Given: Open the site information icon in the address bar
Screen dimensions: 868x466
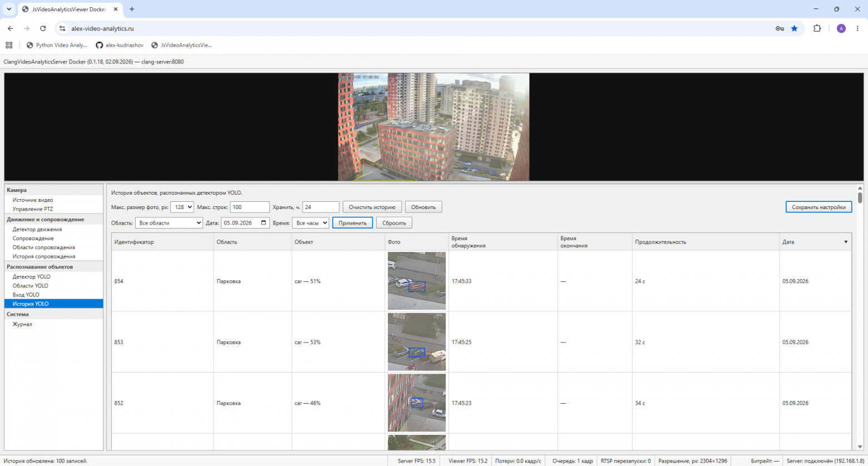Looking at the screenshot, I should pyautogui.click(x=62, y=28).
